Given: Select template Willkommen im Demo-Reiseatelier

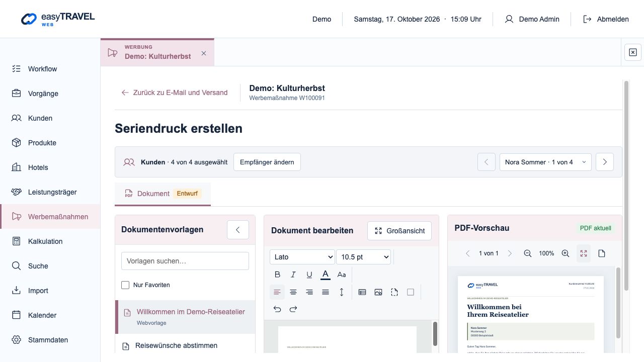Looking at the screenshot, I should pos(185,317).
